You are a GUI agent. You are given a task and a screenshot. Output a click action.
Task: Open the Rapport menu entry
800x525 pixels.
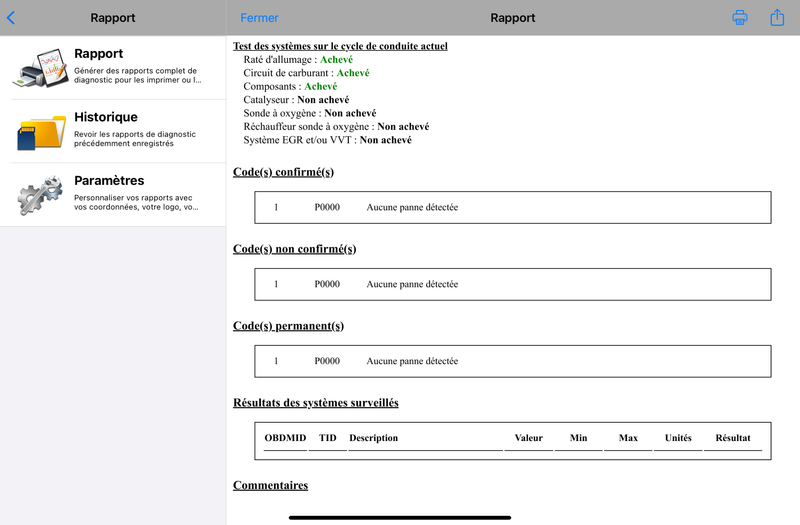[x=113, y=68]
